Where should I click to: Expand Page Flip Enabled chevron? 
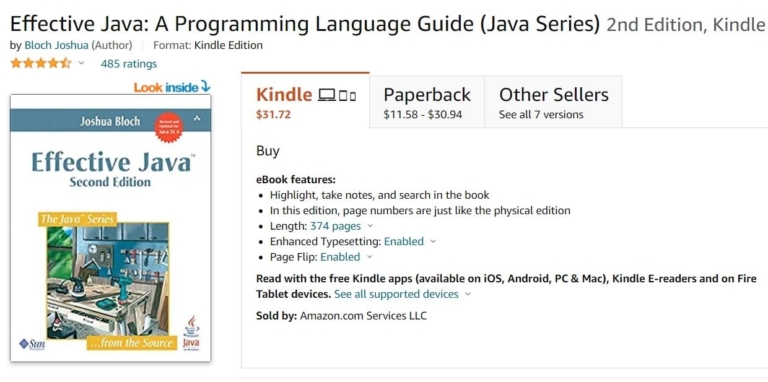point(369,257)
